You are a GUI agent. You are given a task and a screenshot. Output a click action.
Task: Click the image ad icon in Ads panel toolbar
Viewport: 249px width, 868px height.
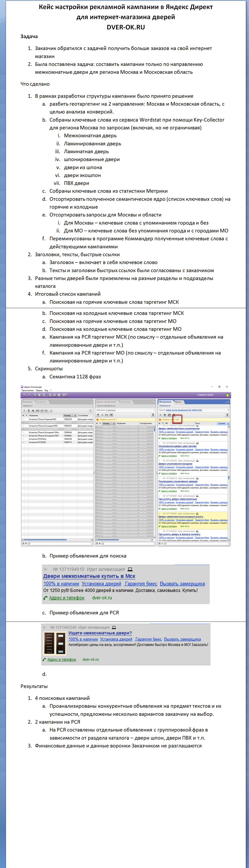[x=169, y=415]
